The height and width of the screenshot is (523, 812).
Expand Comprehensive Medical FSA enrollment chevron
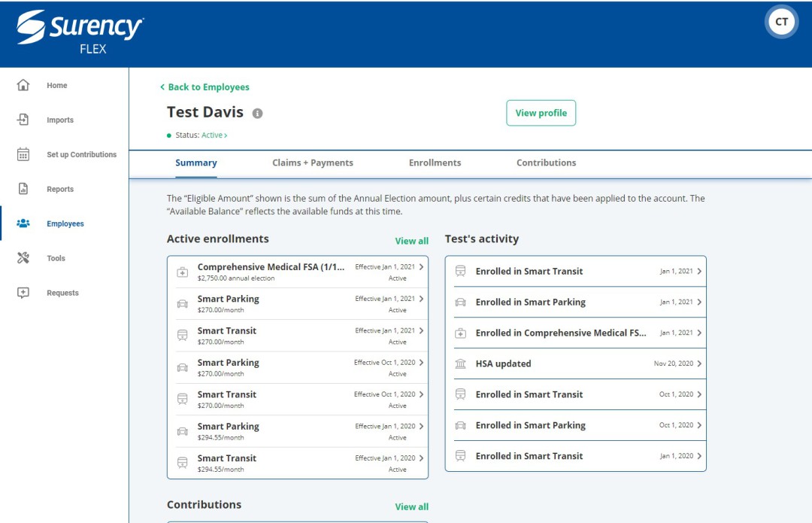coord(422,267)
